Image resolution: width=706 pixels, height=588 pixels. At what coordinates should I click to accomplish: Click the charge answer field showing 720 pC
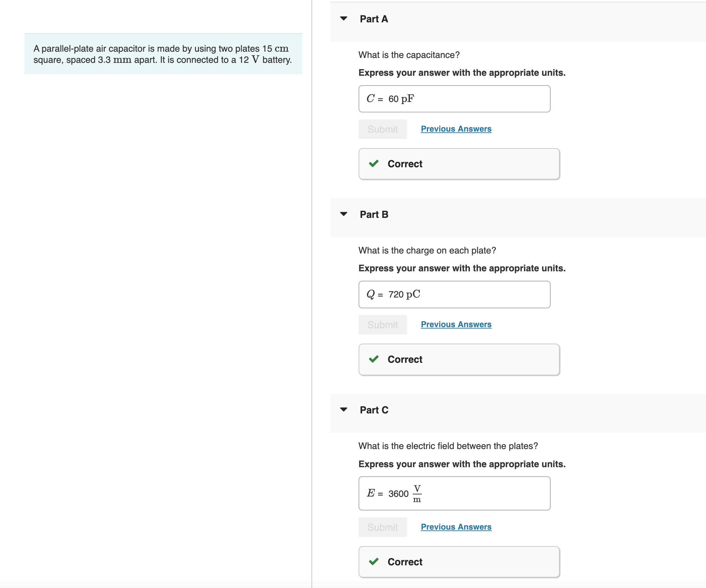(454, 294)
